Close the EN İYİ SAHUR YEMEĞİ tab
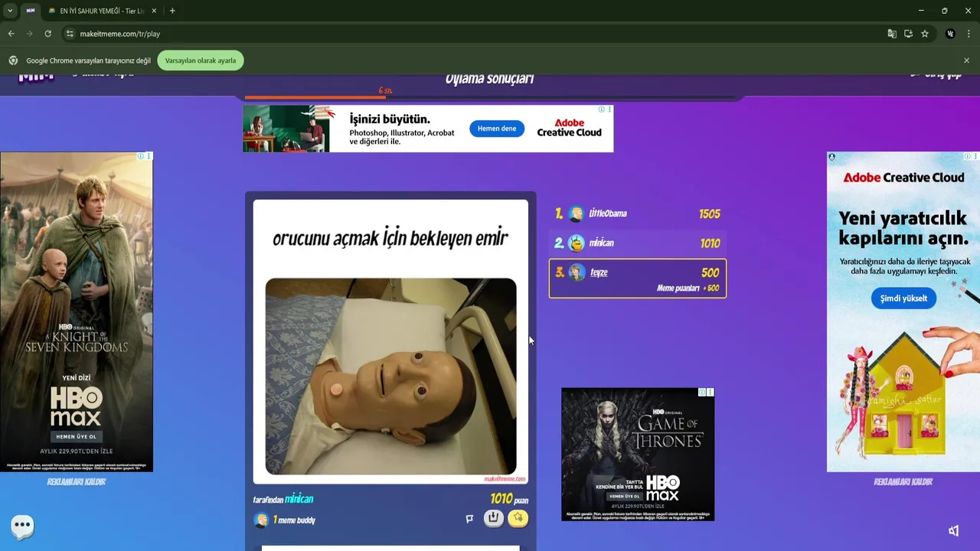Screen dimensions: 980x551 point(154,11)
